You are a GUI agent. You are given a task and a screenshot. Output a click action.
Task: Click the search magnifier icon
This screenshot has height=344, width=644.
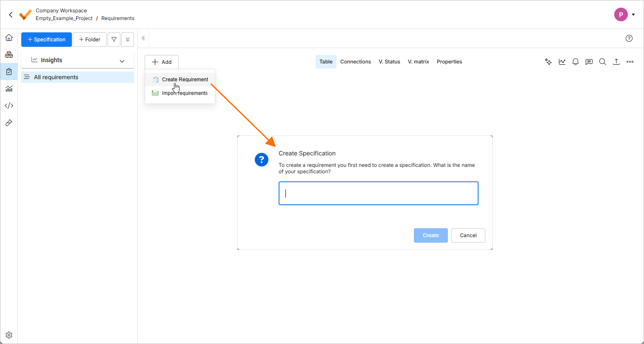[603, 62]
